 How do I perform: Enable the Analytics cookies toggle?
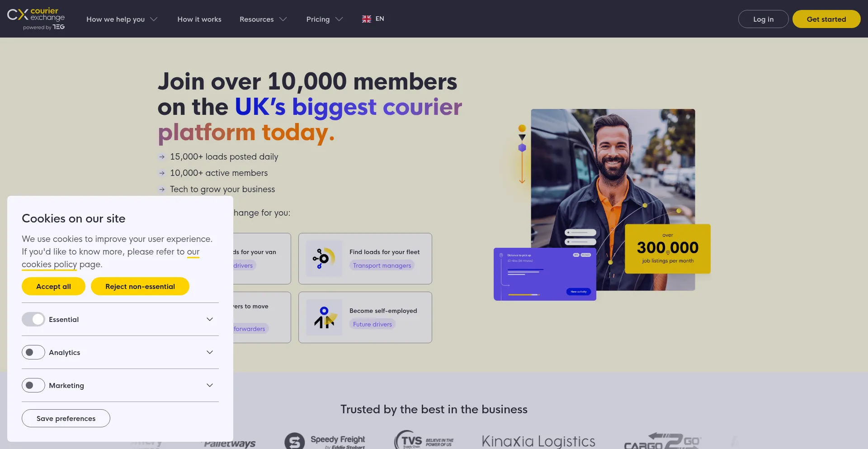coord(33,352)
